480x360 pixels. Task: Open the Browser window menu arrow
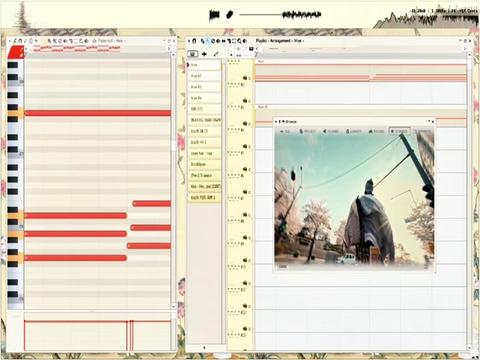coord(276,122)
